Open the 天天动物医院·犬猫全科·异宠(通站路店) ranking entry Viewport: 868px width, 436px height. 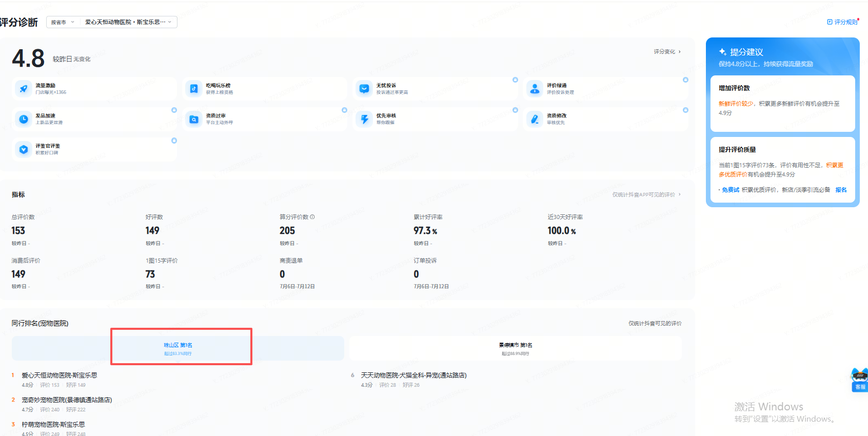tap(413, 375)
